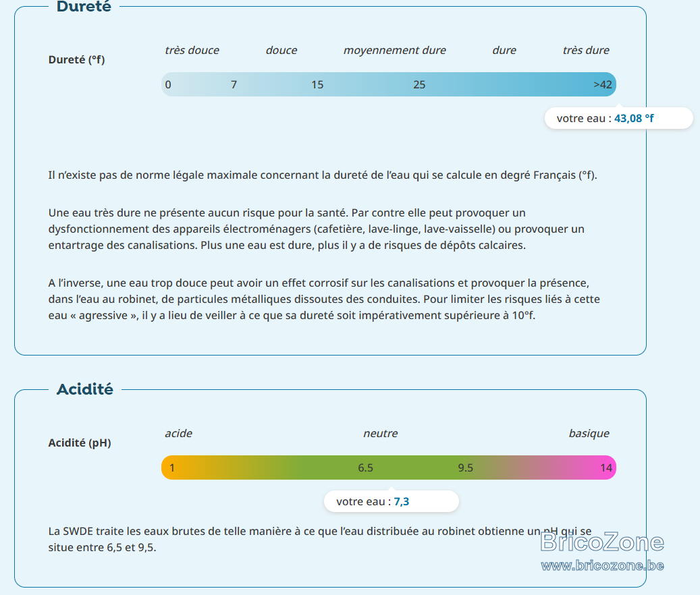Image resolution: width=700 pixels, height=595 pixels.
Task: Click the 'basique' pH label
Action: coord(589,434)
